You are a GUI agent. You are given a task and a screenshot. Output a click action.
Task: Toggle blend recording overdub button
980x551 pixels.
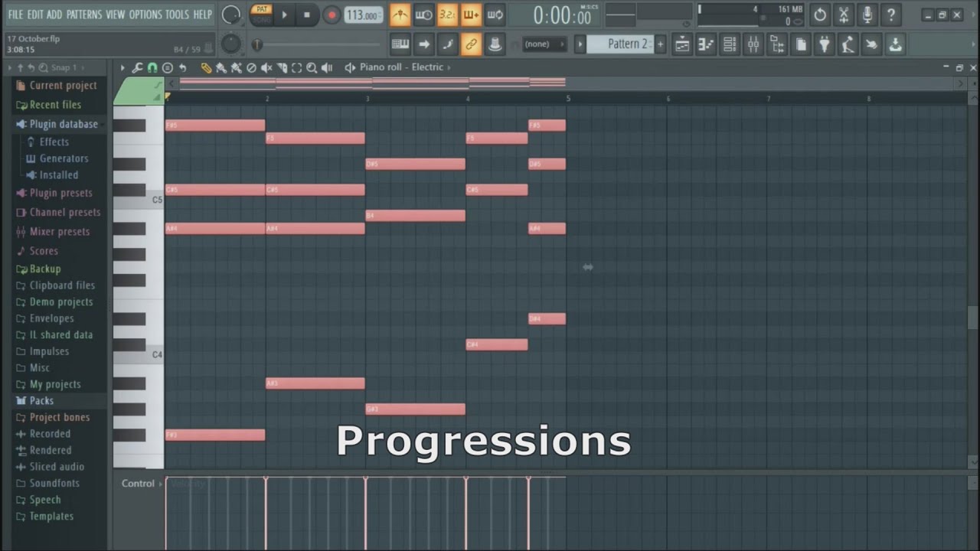pyautogui.click(x=471, y=15)
